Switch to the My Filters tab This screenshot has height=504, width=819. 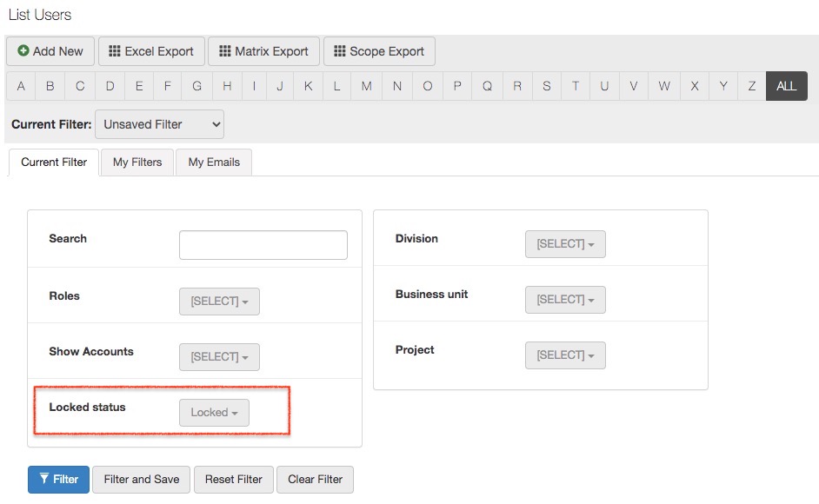coord(137,162)
